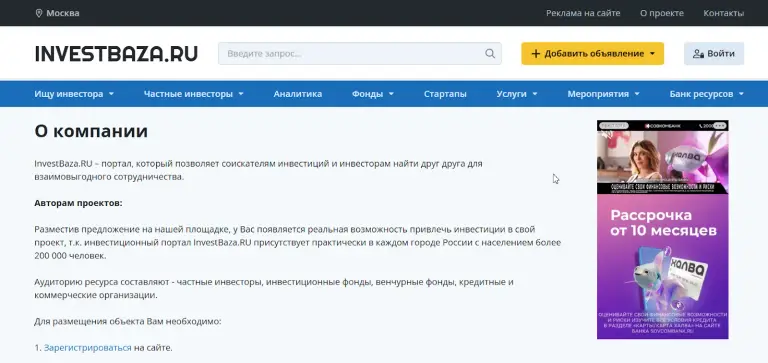
Task: Open the Мероприятия menu
Action: 603,94
